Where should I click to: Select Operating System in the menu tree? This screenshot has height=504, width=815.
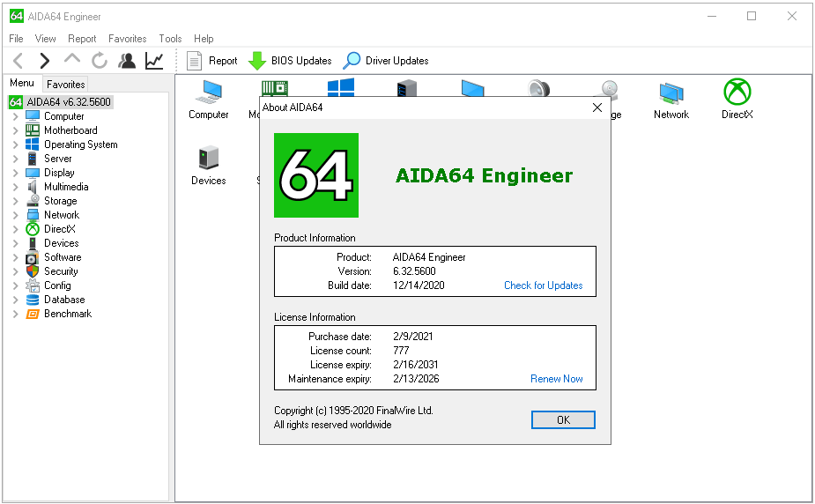(80, 145)
